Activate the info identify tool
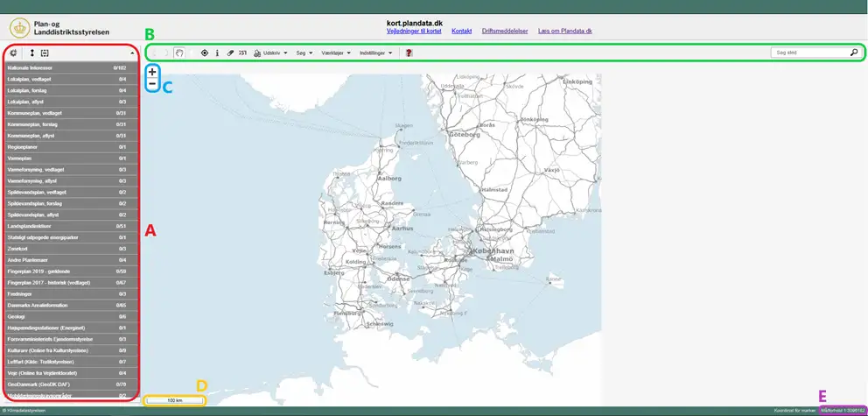 [217, 53]
